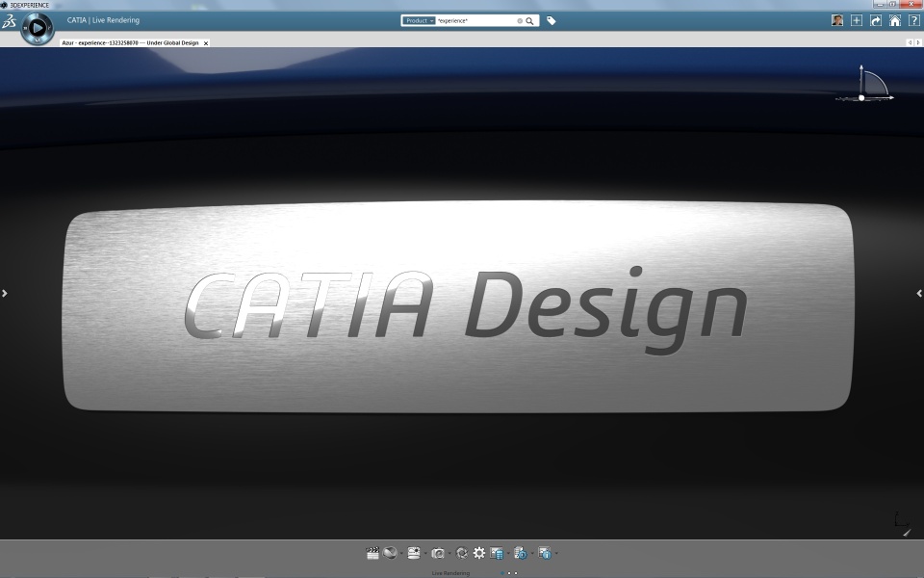The image size is (924, 578).
Task: Open the Product search type dropdown
Action: coord(419,20)
